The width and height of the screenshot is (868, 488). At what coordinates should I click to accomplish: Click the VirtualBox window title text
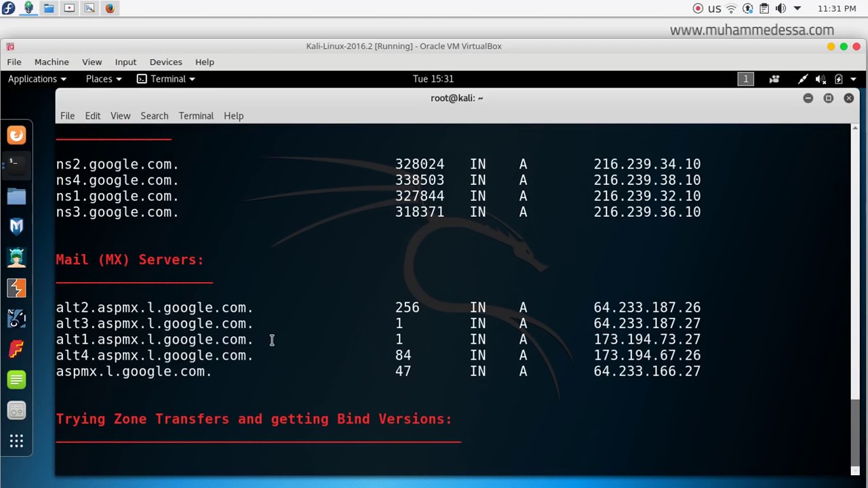point(403,46)
